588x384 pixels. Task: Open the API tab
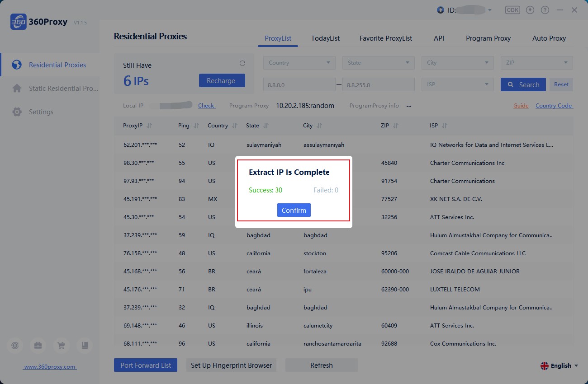click(x=439, y=38)
